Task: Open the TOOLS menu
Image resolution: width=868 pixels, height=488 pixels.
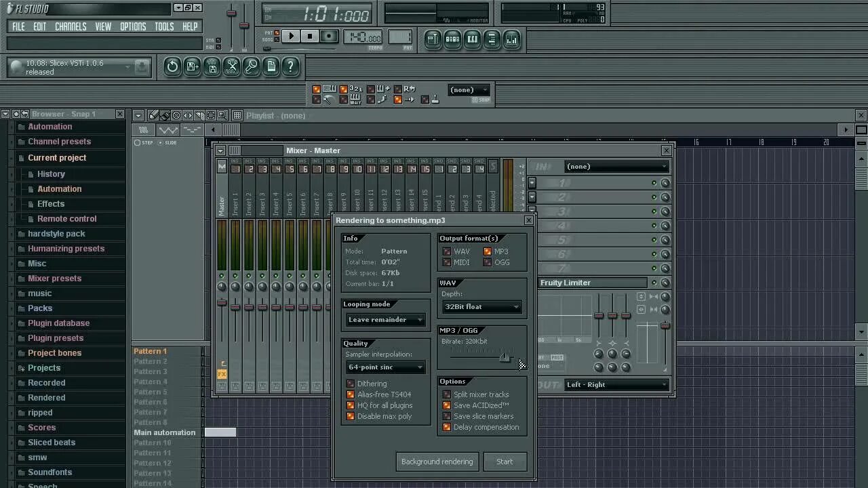Action: pos(164,26)
